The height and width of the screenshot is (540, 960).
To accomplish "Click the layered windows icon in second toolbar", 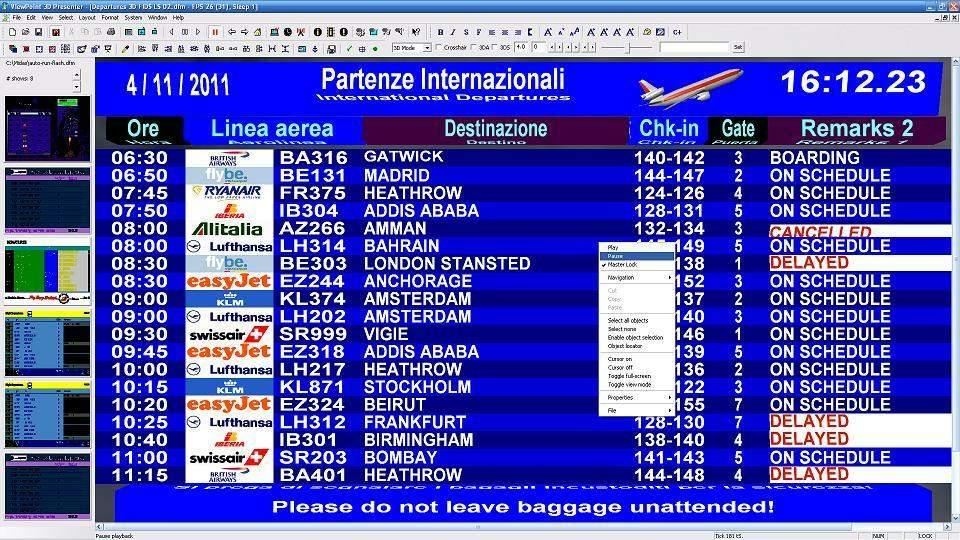I will (13, 48).
